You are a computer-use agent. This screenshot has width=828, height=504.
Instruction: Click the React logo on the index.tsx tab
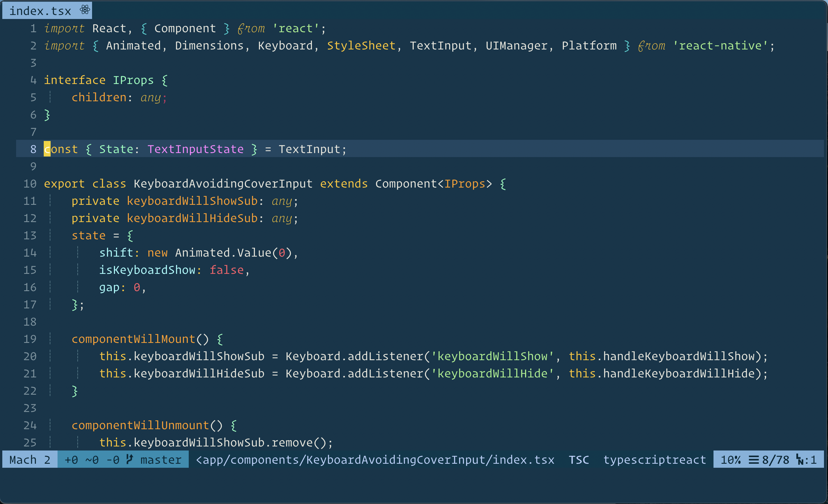click(84, 10)
